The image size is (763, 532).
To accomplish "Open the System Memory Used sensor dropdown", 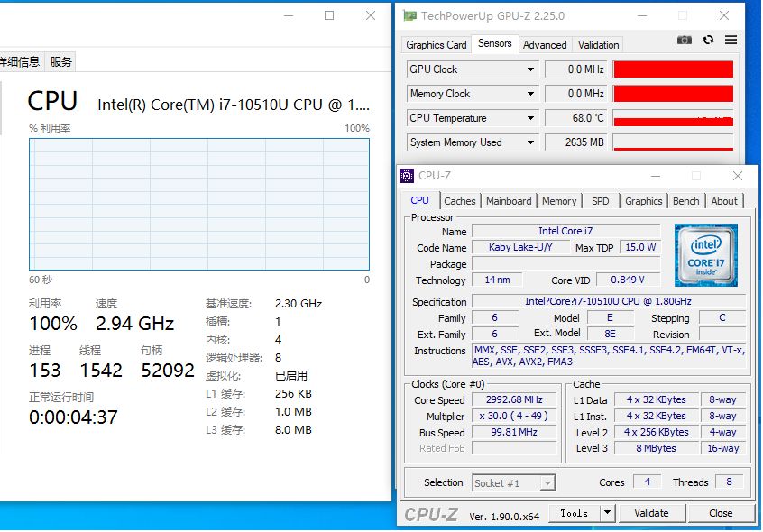I will (530, 142).
